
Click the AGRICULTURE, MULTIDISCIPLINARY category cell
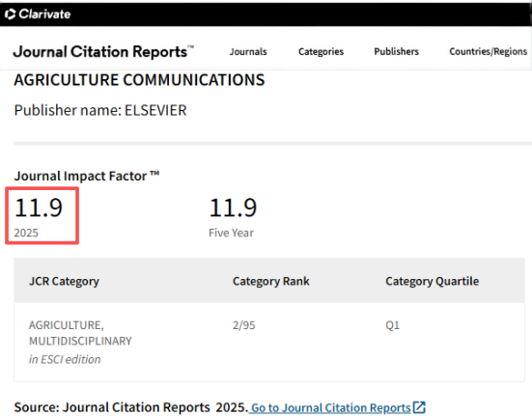[80, 333]
